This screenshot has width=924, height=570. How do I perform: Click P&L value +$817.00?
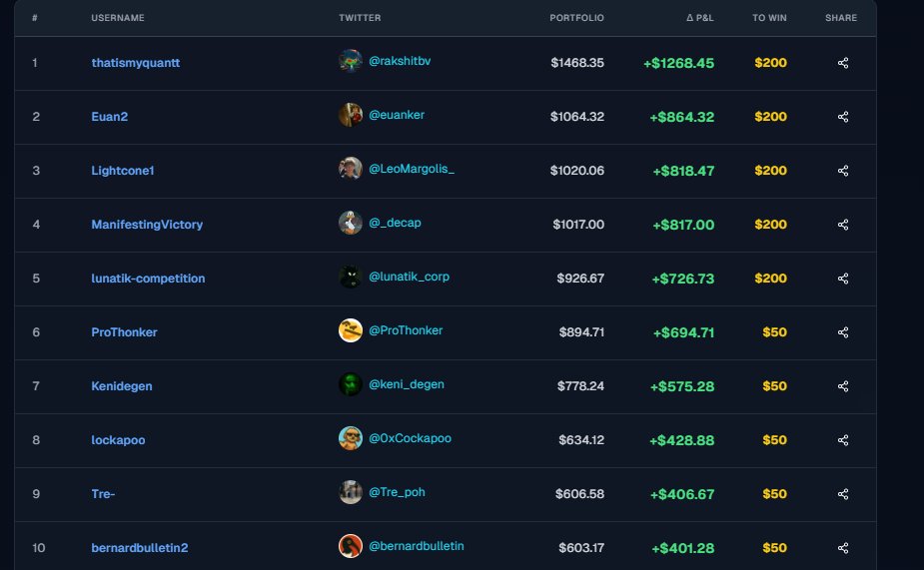[x=683, y=225]
